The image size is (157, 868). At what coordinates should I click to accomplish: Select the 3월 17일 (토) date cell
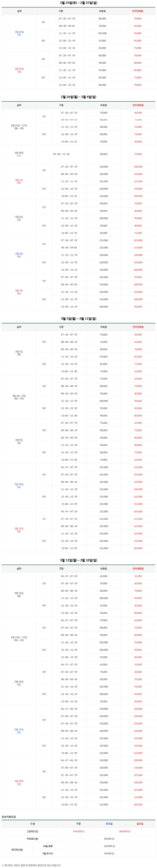[x=19, y=731]
